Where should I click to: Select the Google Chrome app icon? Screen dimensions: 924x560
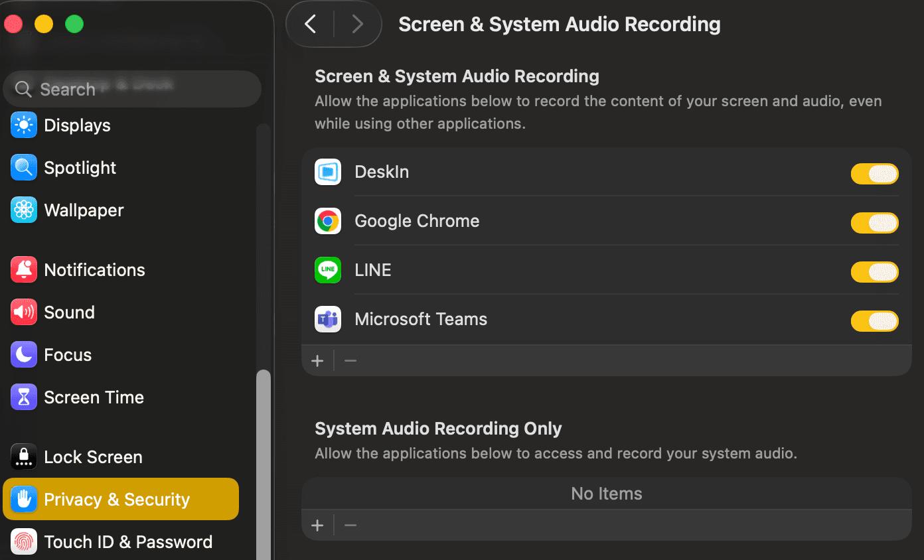coord(327,221)
